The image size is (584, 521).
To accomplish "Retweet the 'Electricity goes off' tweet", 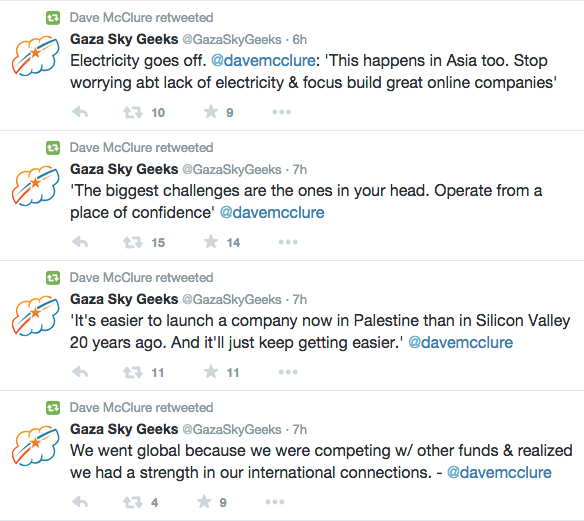I will [x=133, y=112].
